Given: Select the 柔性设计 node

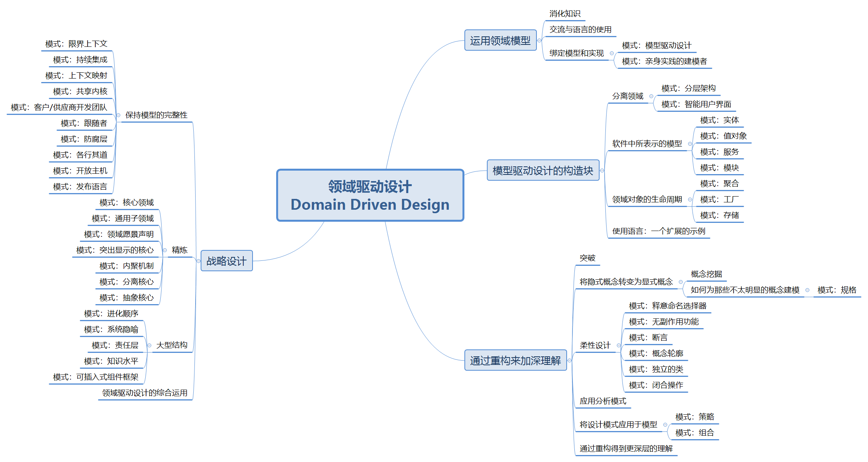Looking at the screenshot, I should (x=596, y=345).
